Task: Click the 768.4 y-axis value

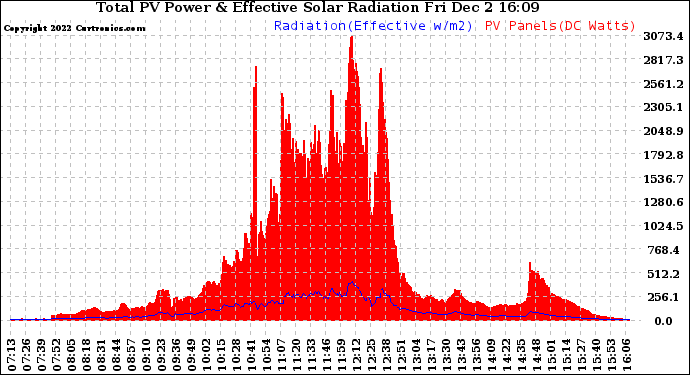Action: [x=664, y=250]
